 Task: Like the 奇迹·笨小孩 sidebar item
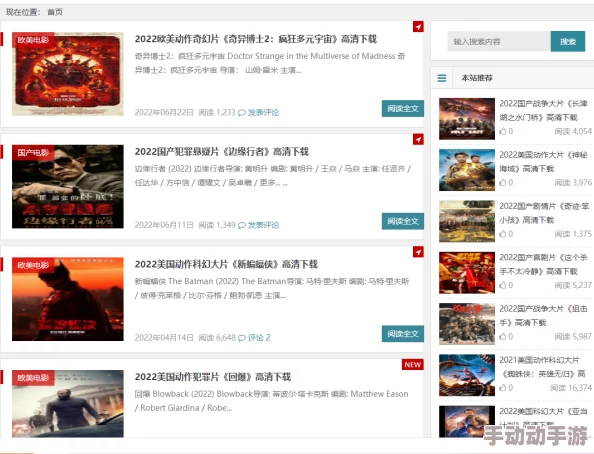(503, 234)
